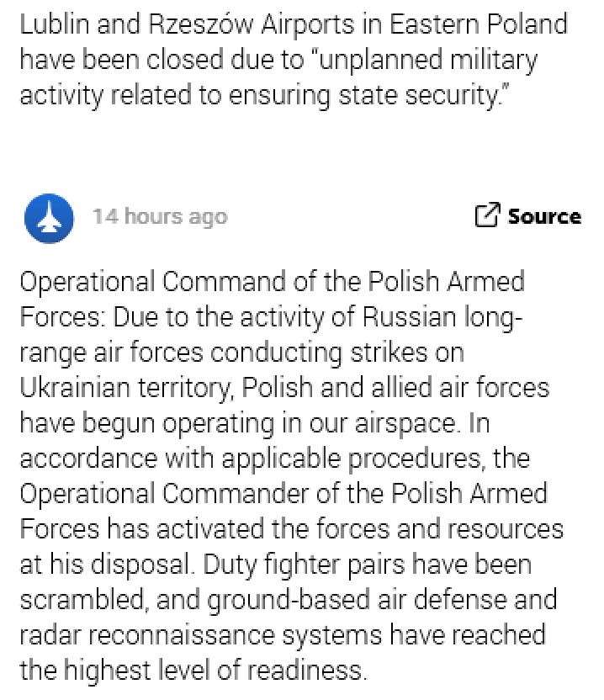Click the line 'have begun operating in our airspace. In'
This screenshot has width=604, height=700.
point(255,424)
